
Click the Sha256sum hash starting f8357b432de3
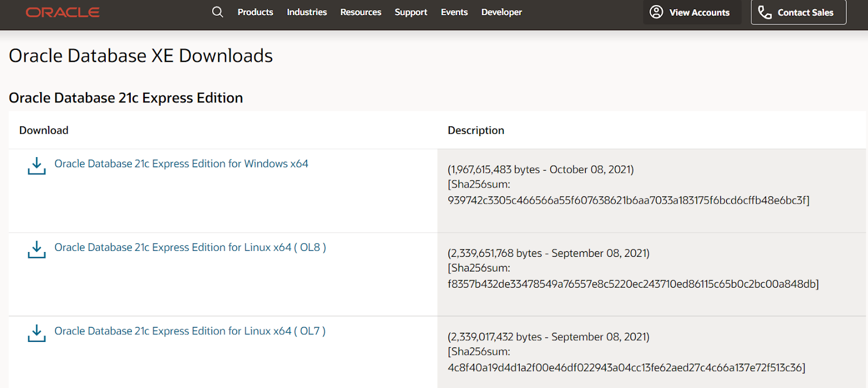[x=633, y=284]
